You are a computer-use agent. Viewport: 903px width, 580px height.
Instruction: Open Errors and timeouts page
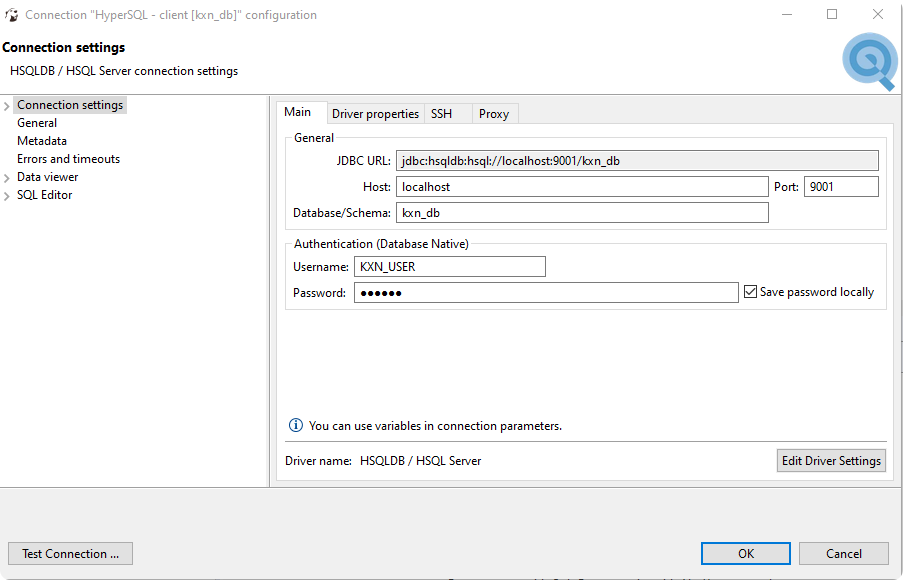(x=69, y=159)
